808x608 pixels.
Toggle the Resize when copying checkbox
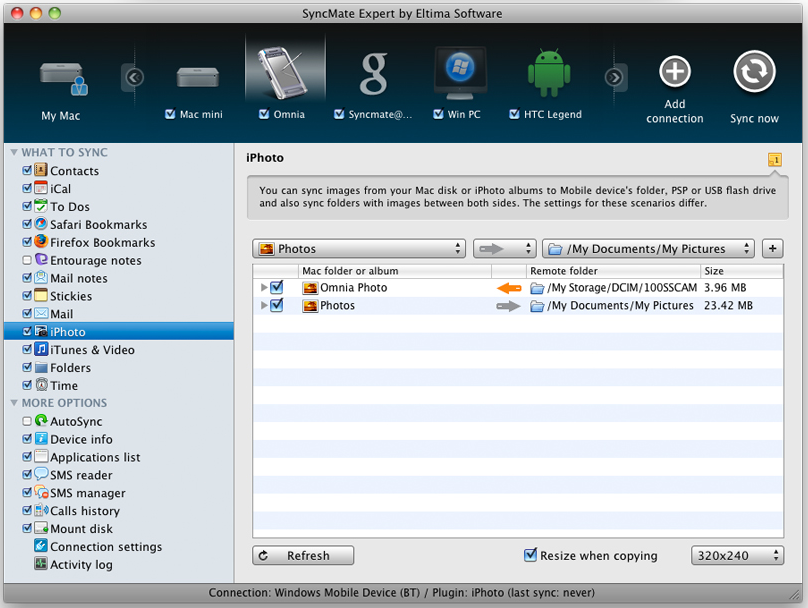[x=531, y=556]
